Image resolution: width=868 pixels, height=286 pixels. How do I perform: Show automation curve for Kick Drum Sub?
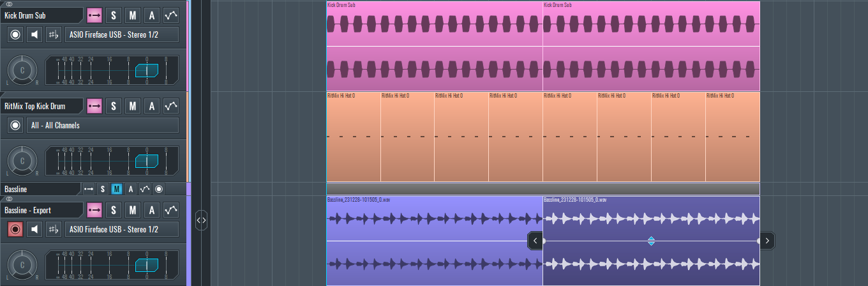(x=170, y=15)
